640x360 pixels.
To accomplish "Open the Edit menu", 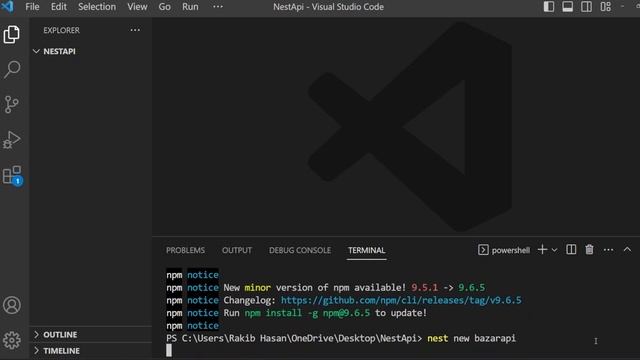I will [x=59, y=7].
